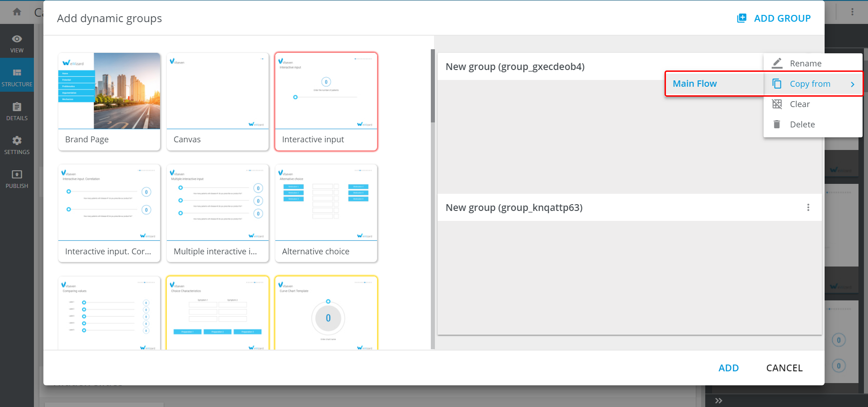Viewport: 868px width, 407px height.
Task: Select Clear in the group menu
Action: tap(799, 104)
